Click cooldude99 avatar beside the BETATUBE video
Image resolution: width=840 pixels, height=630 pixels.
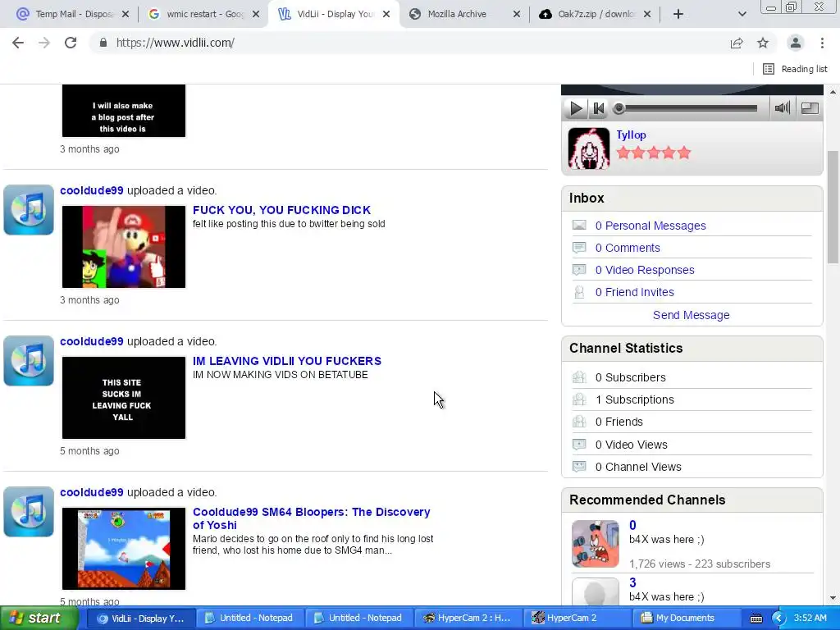click(29, 361)
